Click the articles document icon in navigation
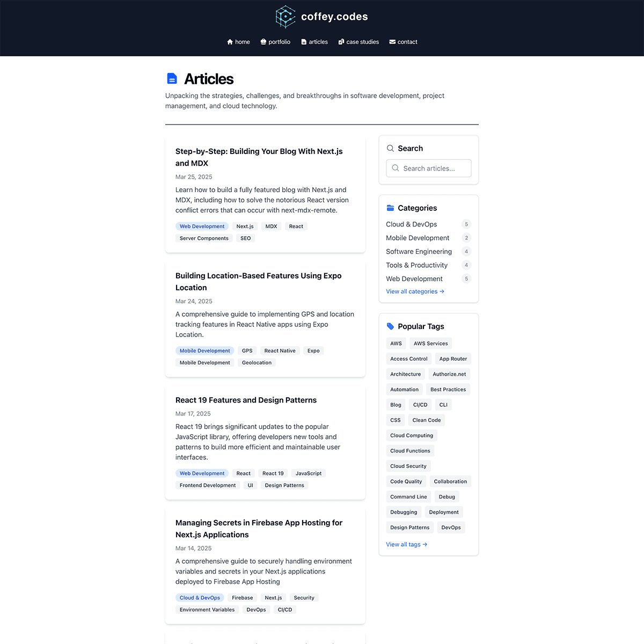 click(304, 42)
